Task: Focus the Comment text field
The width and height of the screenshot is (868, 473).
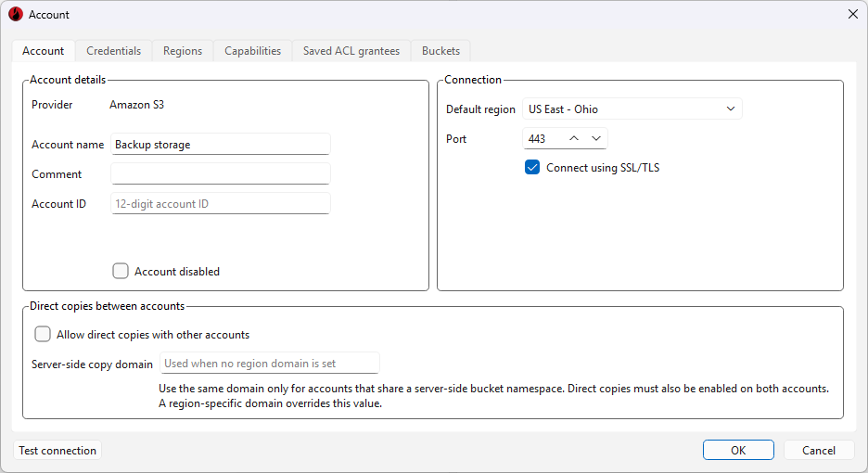Action: click(221, 174)
